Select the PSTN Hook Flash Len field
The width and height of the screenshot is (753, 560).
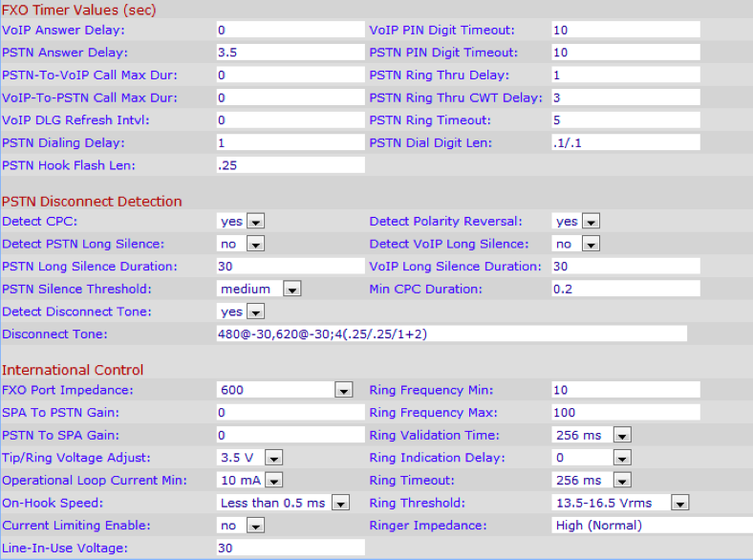pyautogui.click(x=290, y=165)
